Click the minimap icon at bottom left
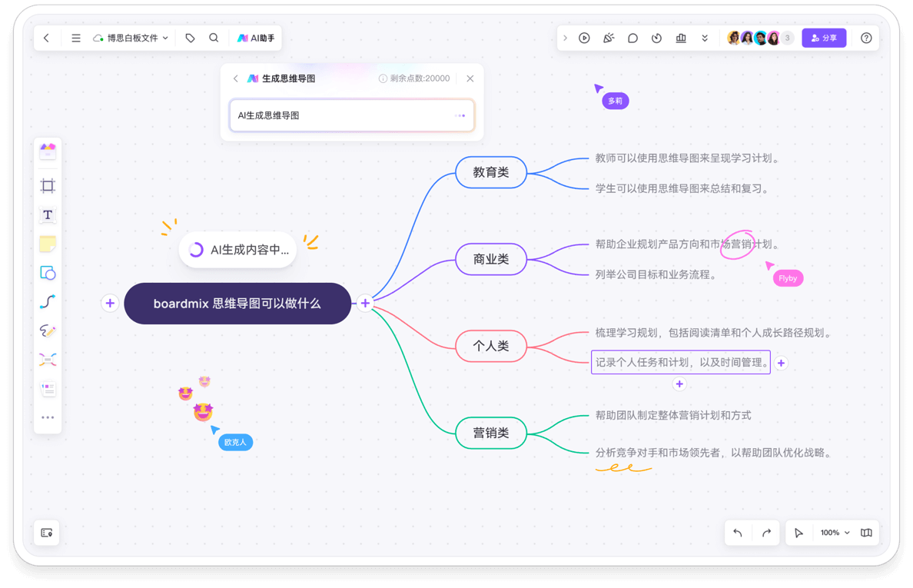The image size is (913, 588). click(47, 533)
